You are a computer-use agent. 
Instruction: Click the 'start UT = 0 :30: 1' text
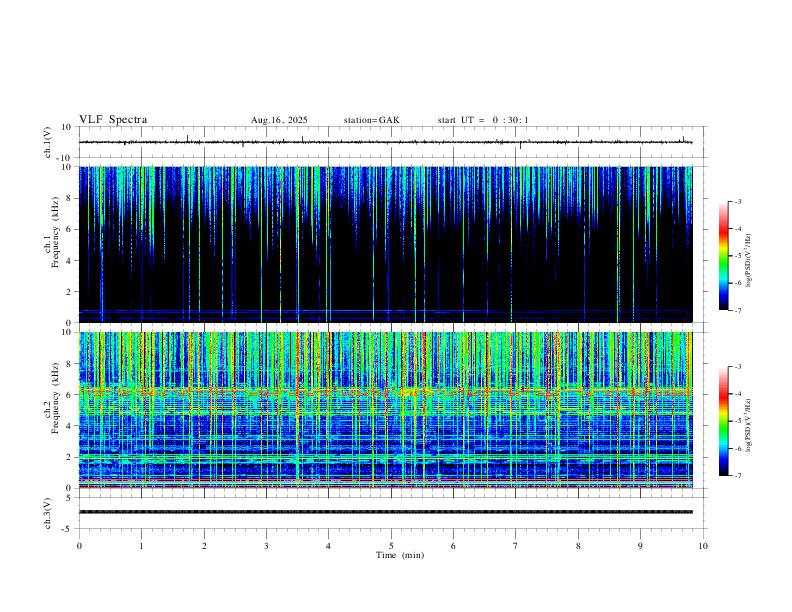point(483,120)
